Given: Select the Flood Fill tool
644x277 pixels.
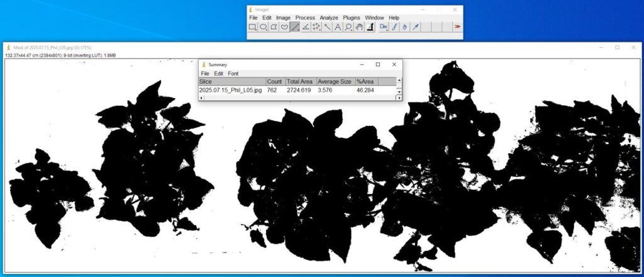Looking at the screenshot, I should (x=405, y=27).
